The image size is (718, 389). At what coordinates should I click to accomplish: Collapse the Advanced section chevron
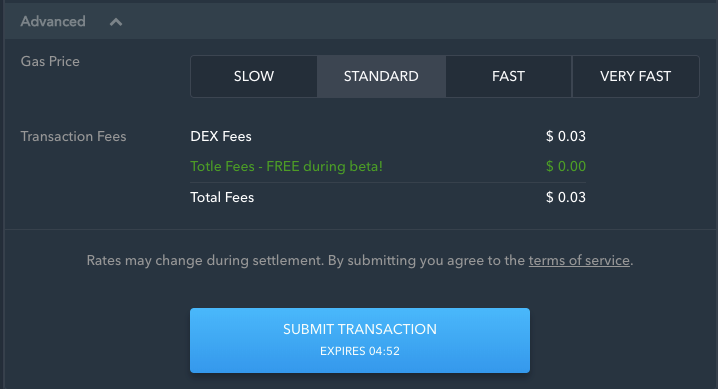pyautogui.click(x=116, y=22)
